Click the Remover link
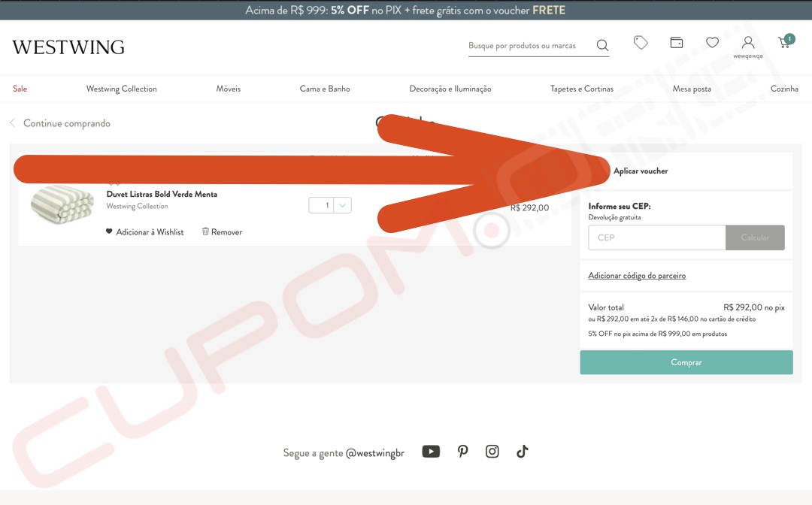The height and width of the screenshot is (505, 812). 226,231
